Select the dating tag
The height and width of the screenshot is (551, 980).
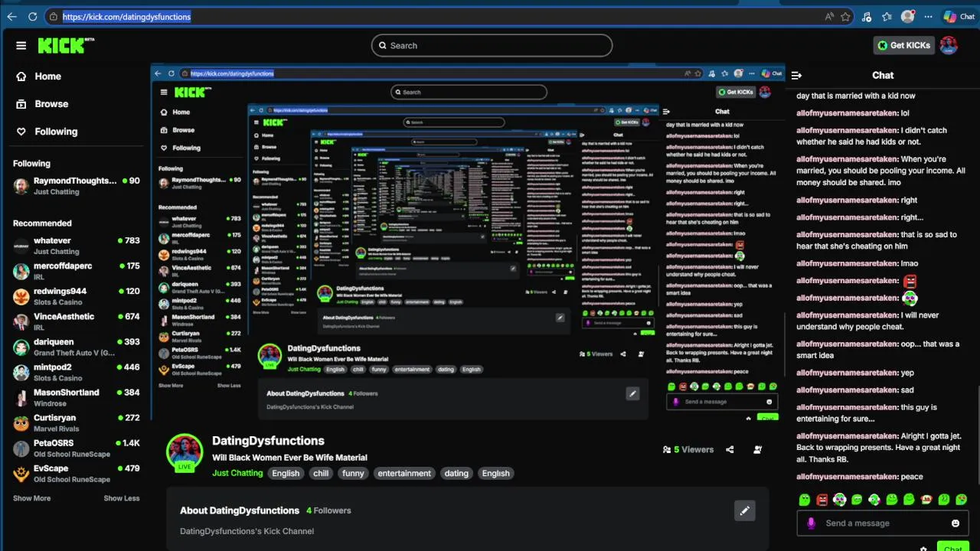click(456, 473)
